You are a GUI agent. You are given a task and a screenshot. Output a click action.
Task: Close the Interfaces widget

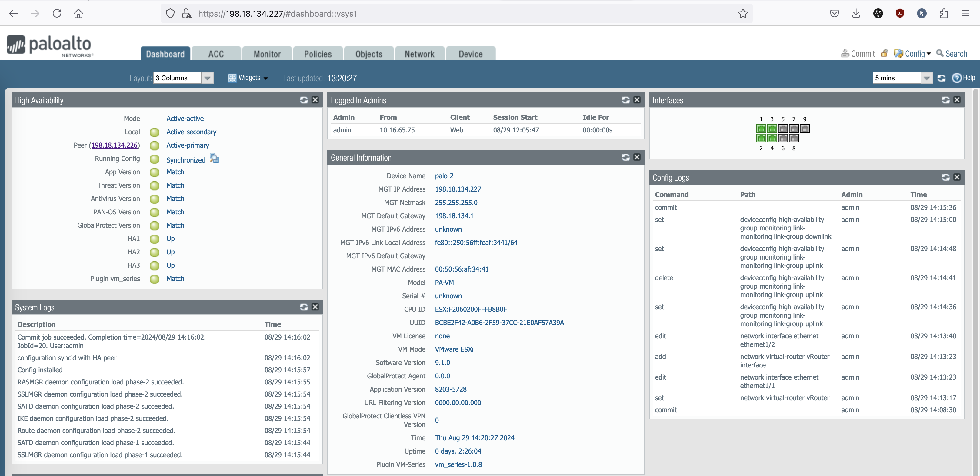tap(957, 100)
